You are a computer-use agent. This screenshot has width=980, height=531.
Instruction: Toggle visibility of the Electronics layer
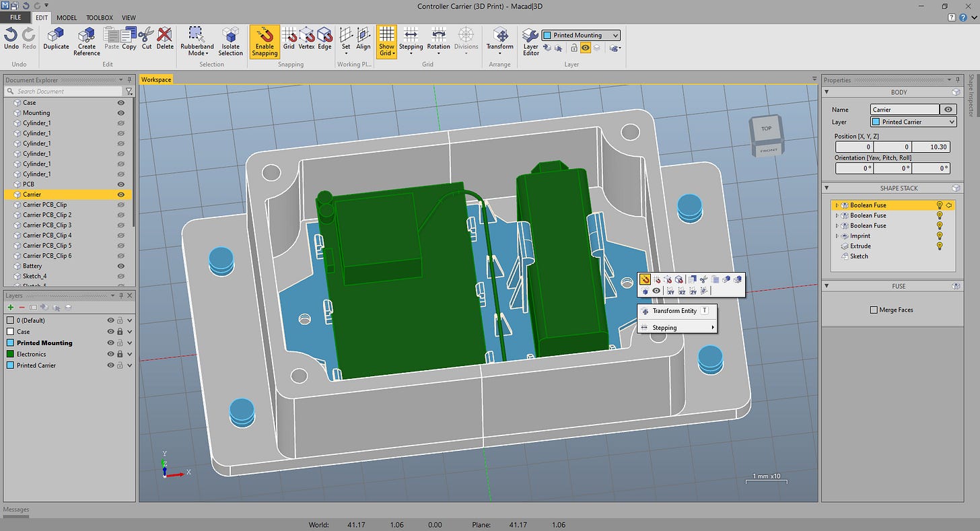[110, 354]
